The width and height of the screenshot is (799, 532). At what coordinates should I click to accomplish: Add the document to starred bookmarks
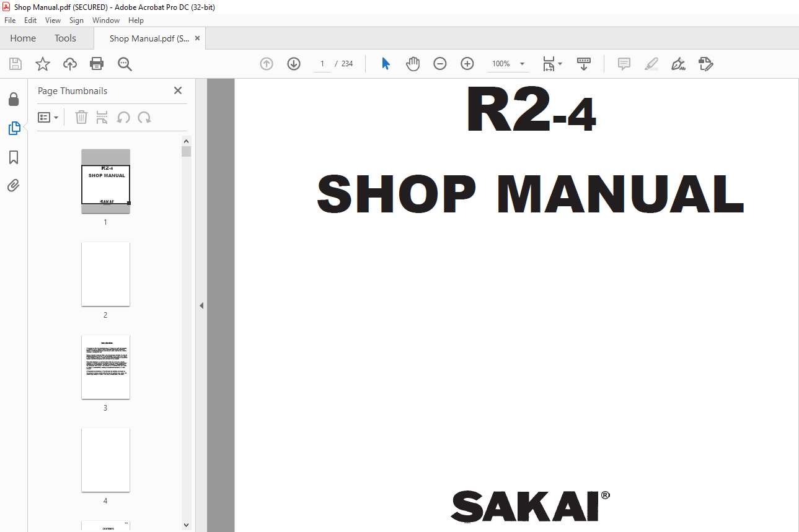pyautogui.click(x=42, y=64)
